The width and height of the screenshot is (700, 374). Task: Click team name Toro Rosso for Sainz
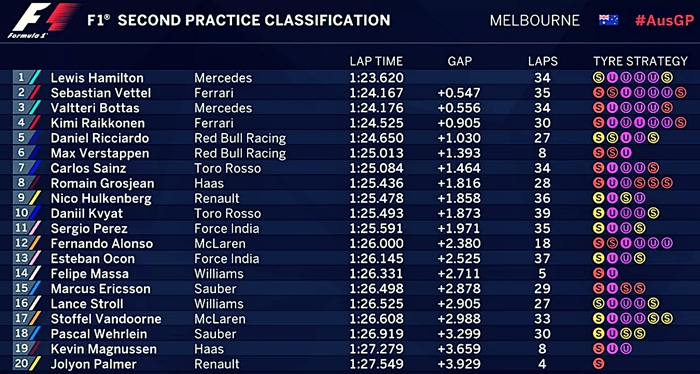coord(228,168)
